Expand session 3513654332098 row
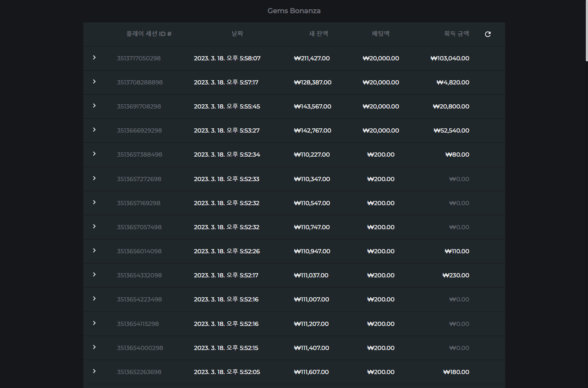588x388 pixels. click(94, 274)
